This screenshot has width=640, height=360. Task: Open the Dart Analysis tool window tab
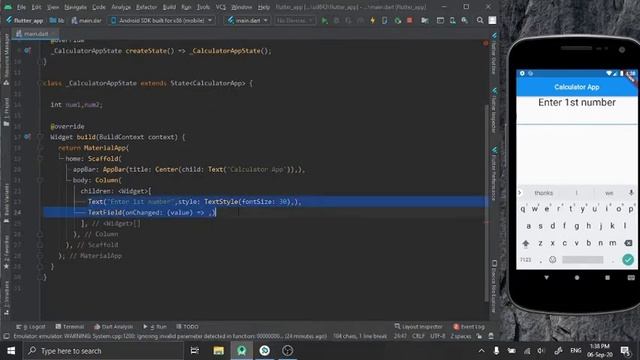click(113, 327)
